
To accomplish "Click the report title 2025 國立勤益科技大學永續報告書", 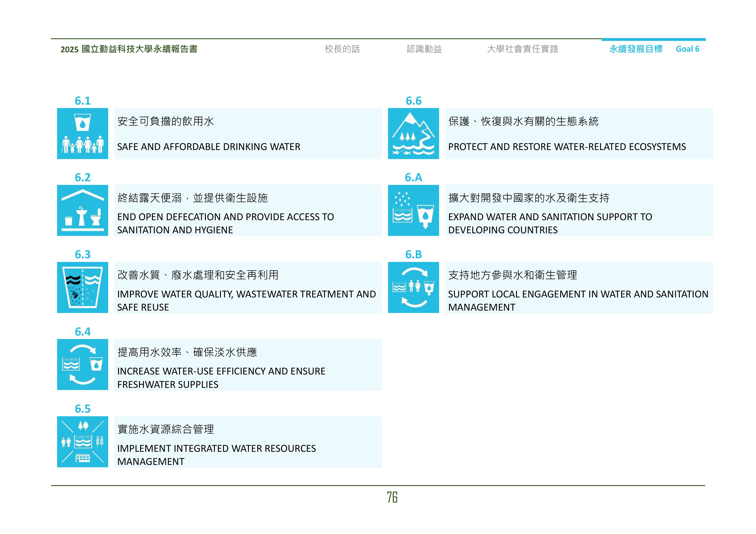I will pyautogui.click(x=129, y=49).
